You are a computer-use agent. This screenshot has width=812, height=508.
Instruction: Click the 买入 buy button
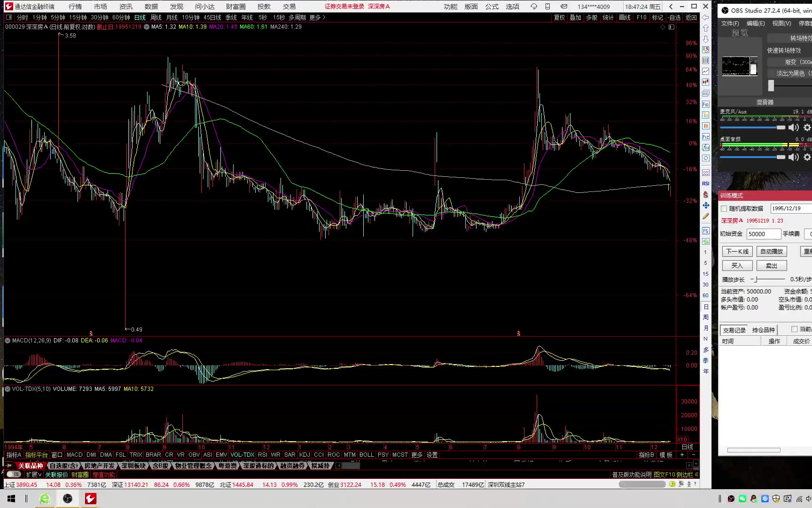point(737,266)
